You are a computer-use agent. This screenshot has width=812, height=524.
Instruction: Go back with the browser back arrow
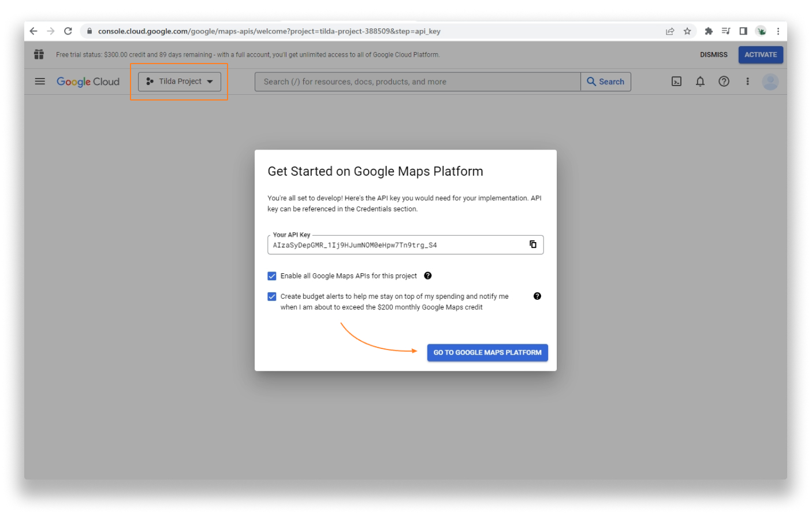(33, 31)
